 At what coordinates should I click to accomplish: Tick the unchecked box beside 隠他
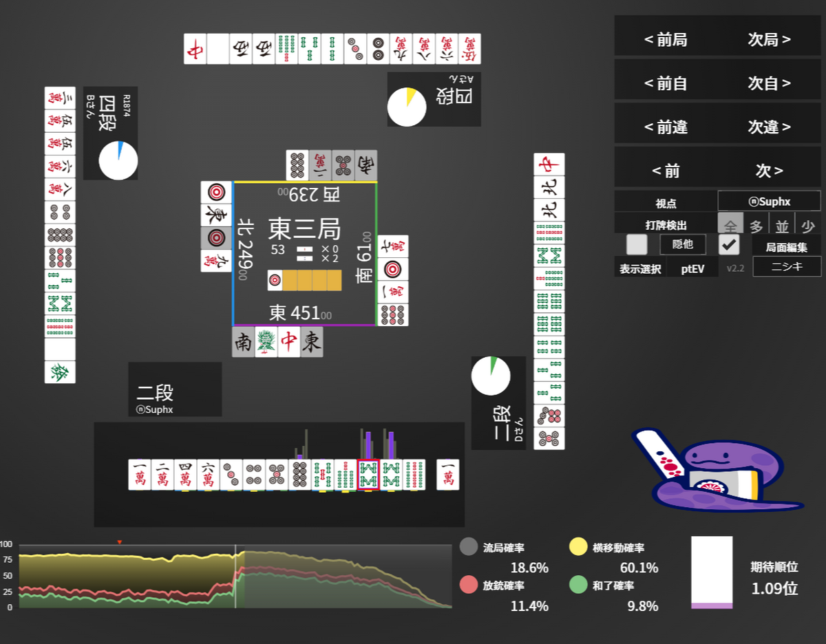point(637,244)
